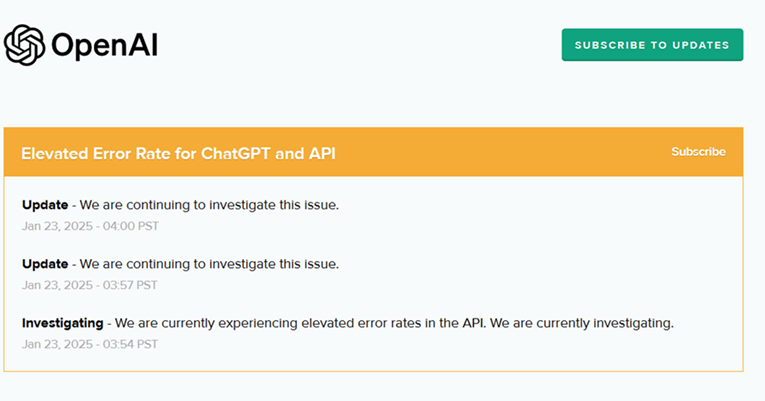Click the update message posted at 03:57 PST

pyautogui.click(x=209, y=264)
